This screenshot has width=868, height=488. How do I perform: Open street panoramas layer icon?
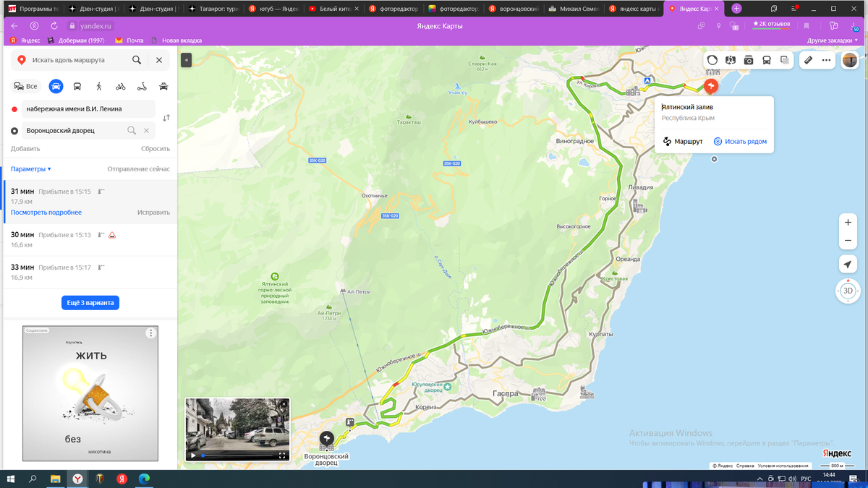click(x=731, y=61)
